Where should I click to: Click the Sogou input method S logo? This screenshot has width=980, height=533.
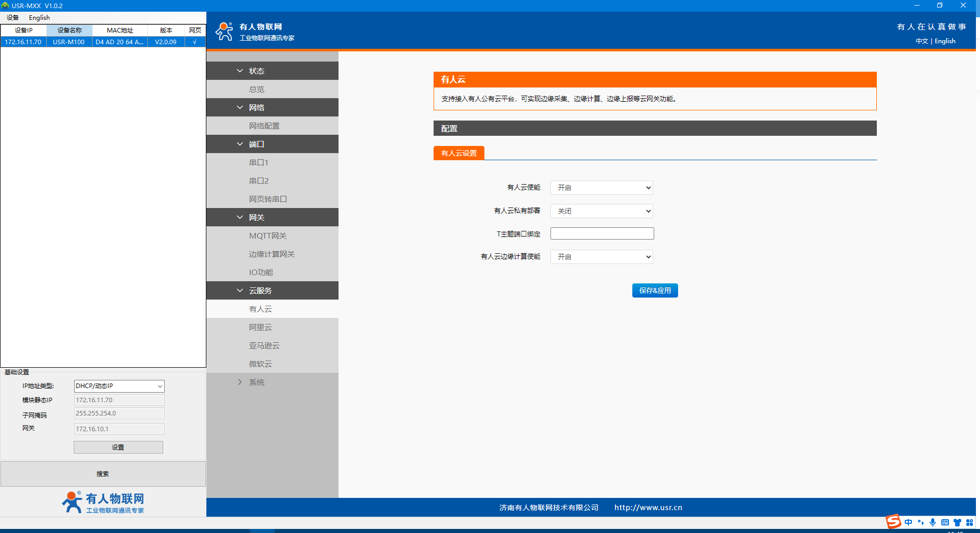[x=893, y=522]
